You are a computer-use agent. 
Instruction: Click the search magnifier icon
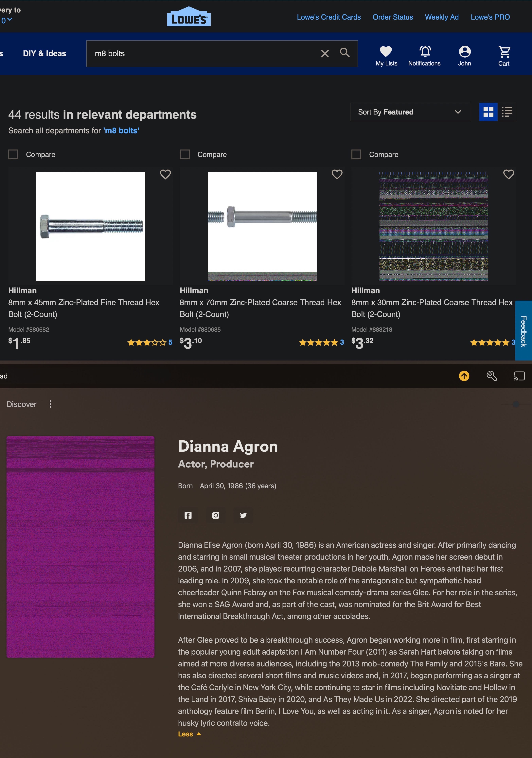pyautogui.click(x=345, y=53)
